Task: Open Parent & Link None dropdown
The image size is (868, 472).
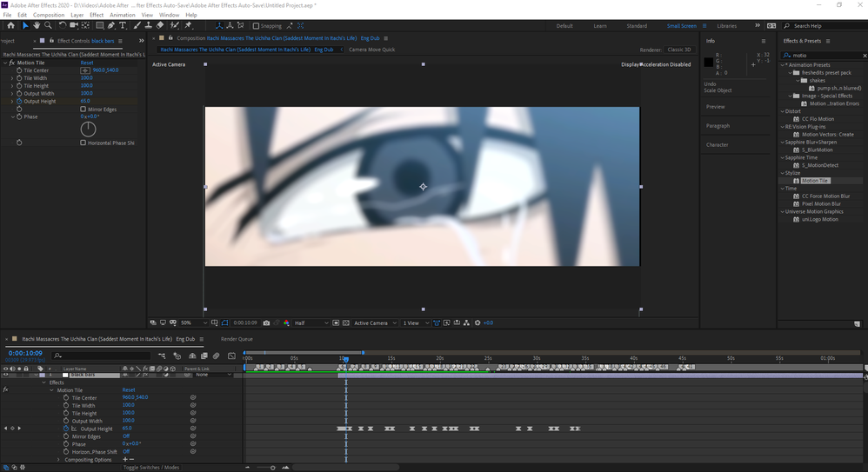Action: click(x=214, y=375)
